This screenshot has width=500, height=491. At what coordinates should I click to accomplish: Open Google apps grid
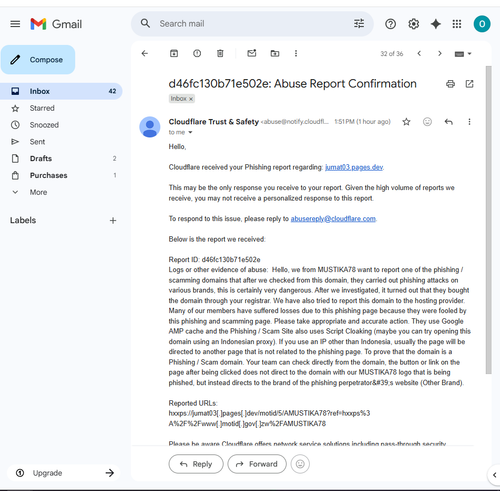point(457,24)
